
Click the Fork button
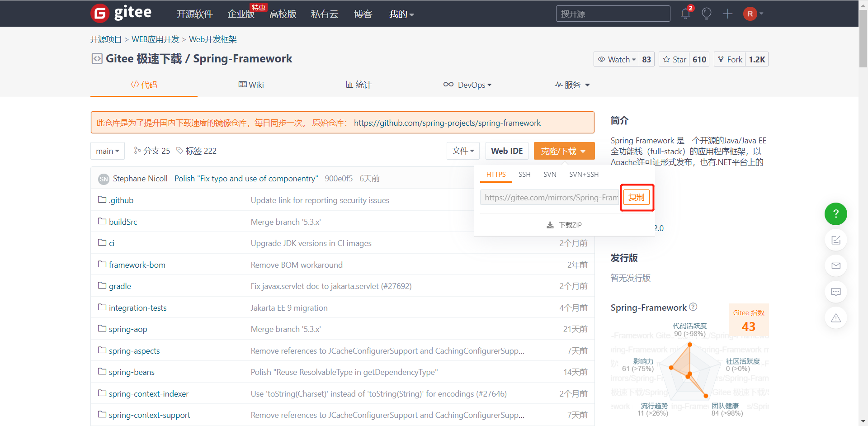tap(730, 59)
